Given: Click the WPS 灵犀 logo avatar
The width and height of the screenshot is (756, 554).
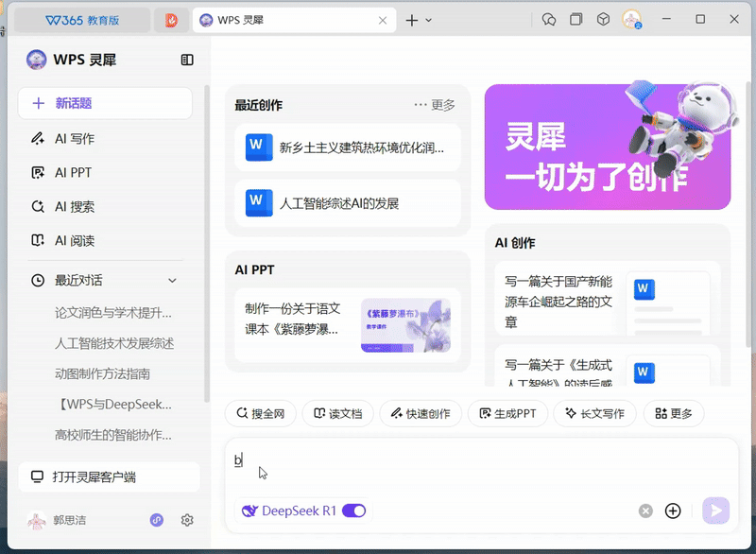Looking at the screenshot, I should coord(36,60).
